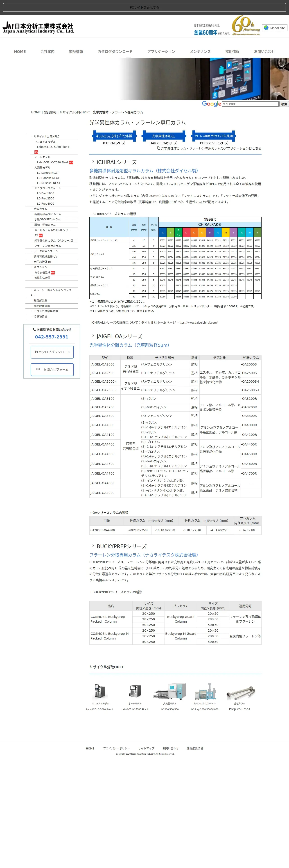This screenshot has width=289, height=868.
Task: Click the 検索 search button
Action: coord(284,104)
